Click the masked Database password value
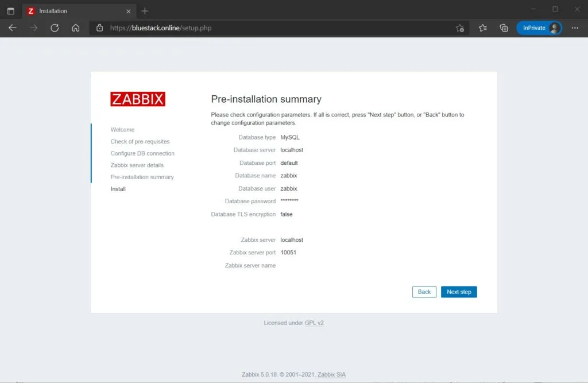This screenshot has width=588, height=383. pos(289,201)
